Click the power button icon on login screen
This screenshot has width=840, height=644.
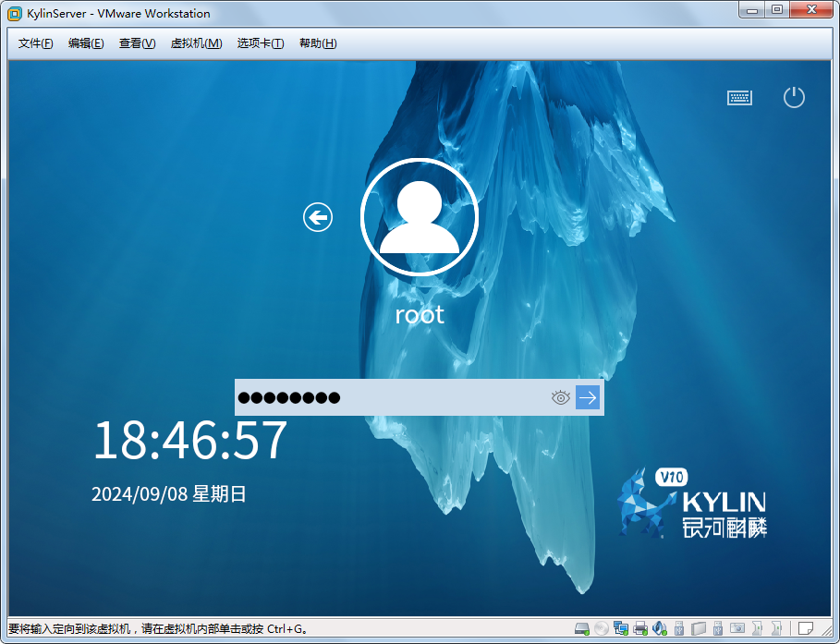[795, 97]
